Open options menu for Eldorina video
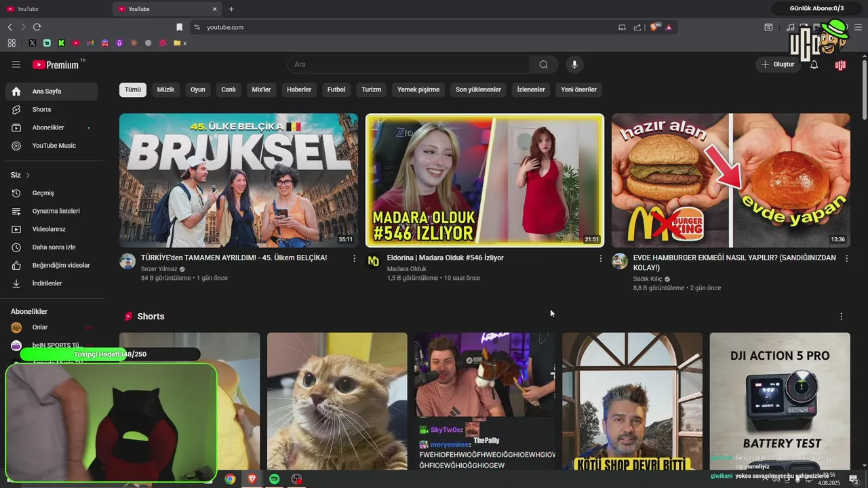The width and height of the screenshot is (868, 488). point(600,258)
